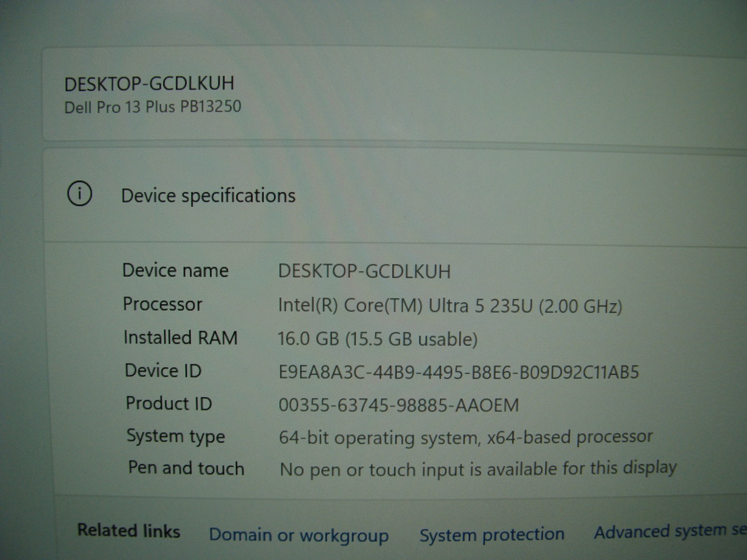Select the Device name value DESKTOP-GCDLKUH

(x=364, y=271)
